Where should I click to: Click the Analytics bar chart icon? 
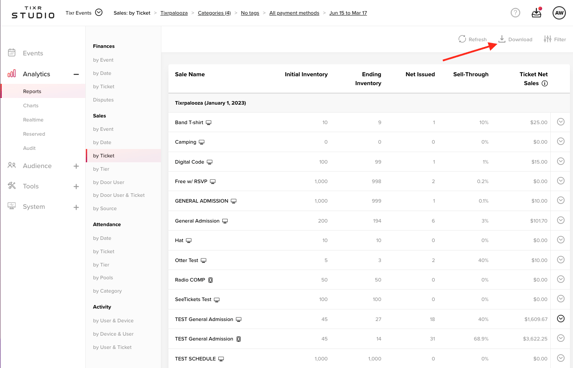pyautogui.click(x=12, y=73)
